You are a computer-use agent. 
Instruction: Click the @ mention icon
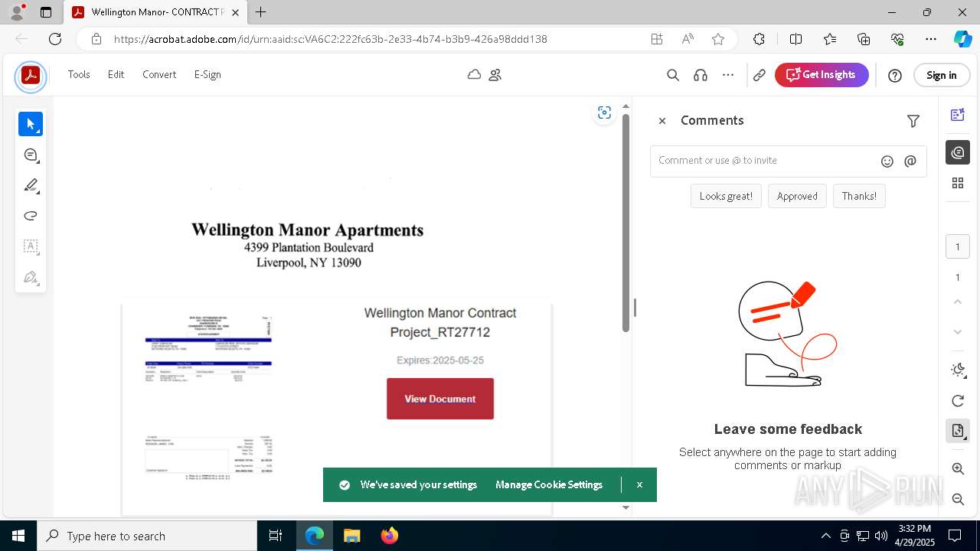[x=910, y=161]
